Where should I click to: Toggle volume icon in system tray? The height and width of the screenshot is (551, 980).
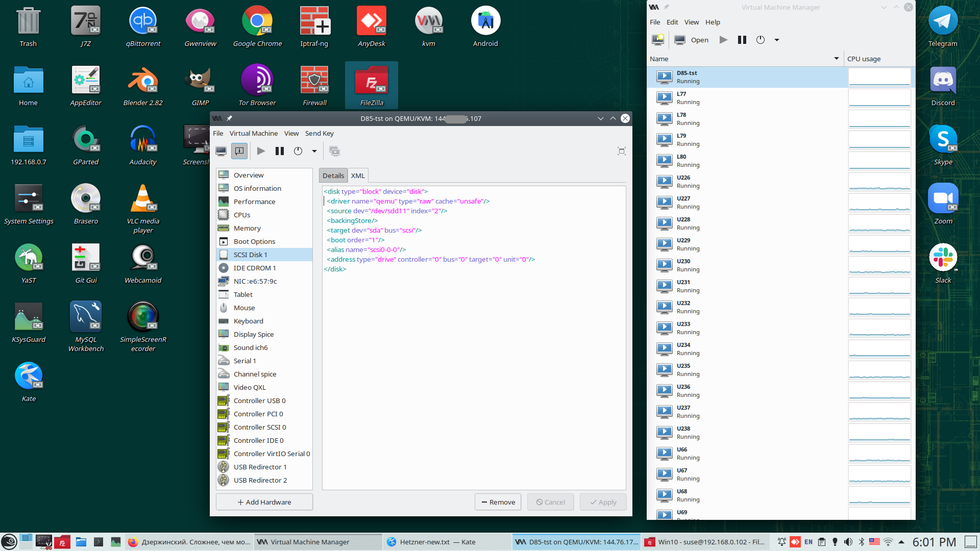click(x=848, y=542)
